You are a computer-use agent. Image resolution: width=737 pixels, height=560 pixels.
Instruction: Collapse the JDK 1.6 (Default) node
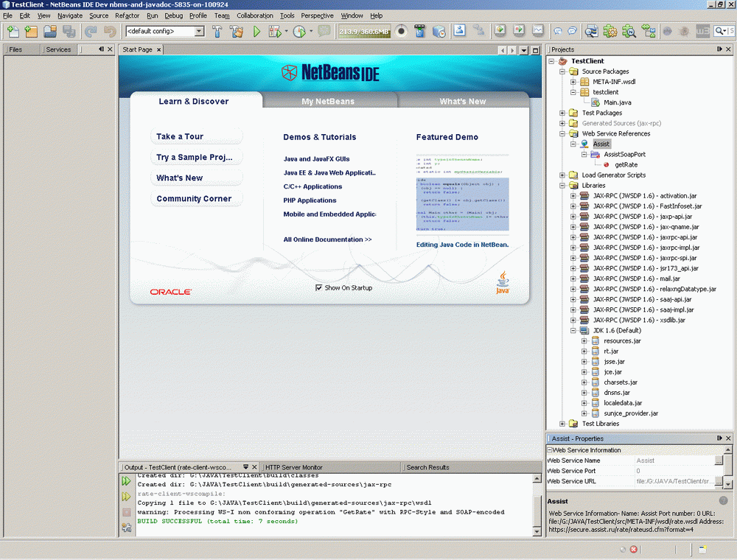[573, 331]
